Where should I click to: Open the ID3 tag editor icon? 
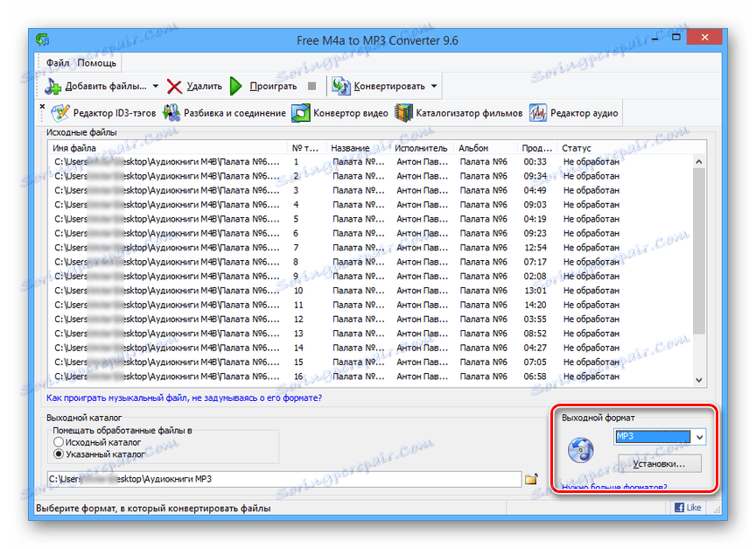point(60,113)
